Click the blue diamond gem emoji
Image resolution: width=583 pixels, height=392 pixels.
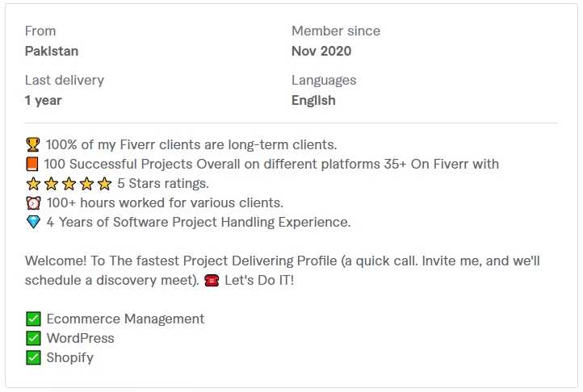[33, 222]
